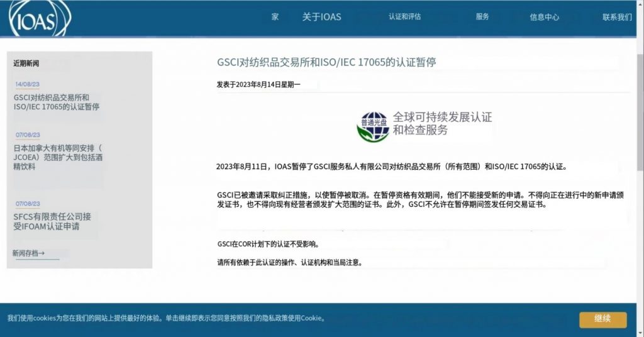Click the paragraph starting 2023年8月11日
The width and height of the screenshot is (644, 337).
391,167
